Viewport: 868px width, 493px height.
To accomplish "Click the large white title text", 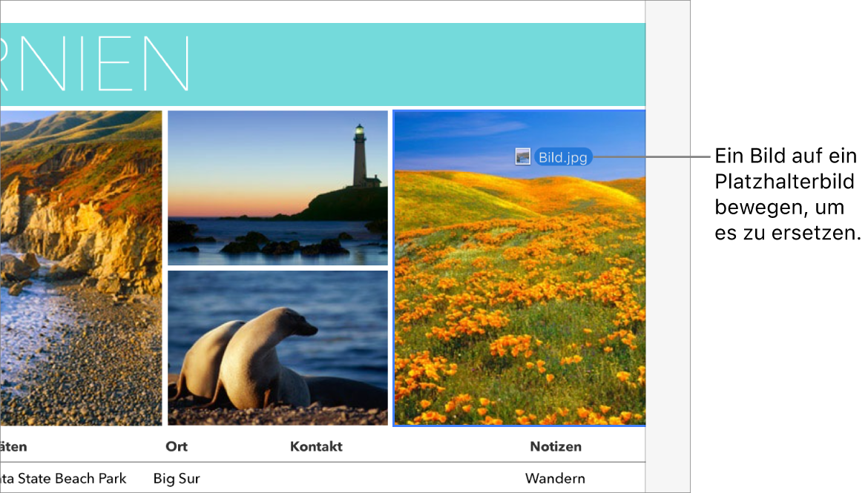I will coord(95,64).
